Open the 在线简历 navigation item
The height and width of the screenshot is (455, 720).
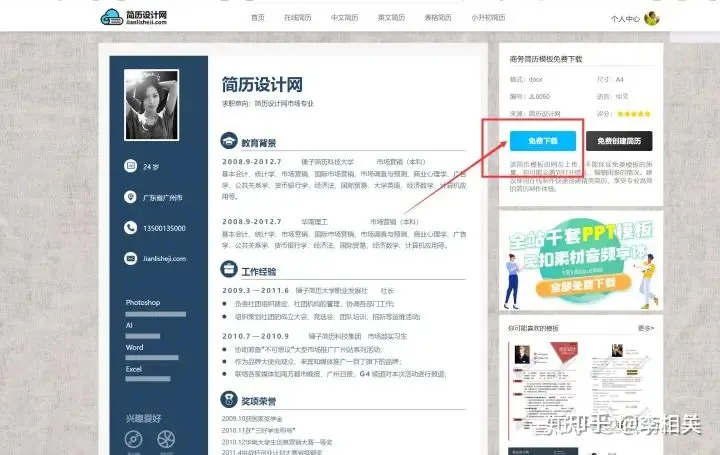pos(298,17)
